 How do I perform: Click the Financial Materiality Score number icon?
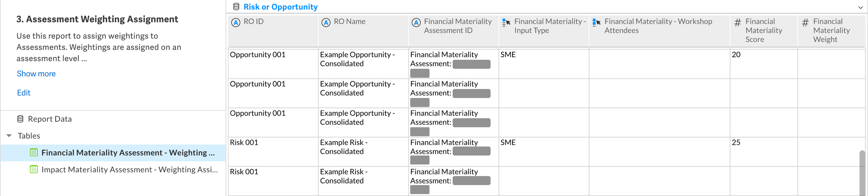737,22
